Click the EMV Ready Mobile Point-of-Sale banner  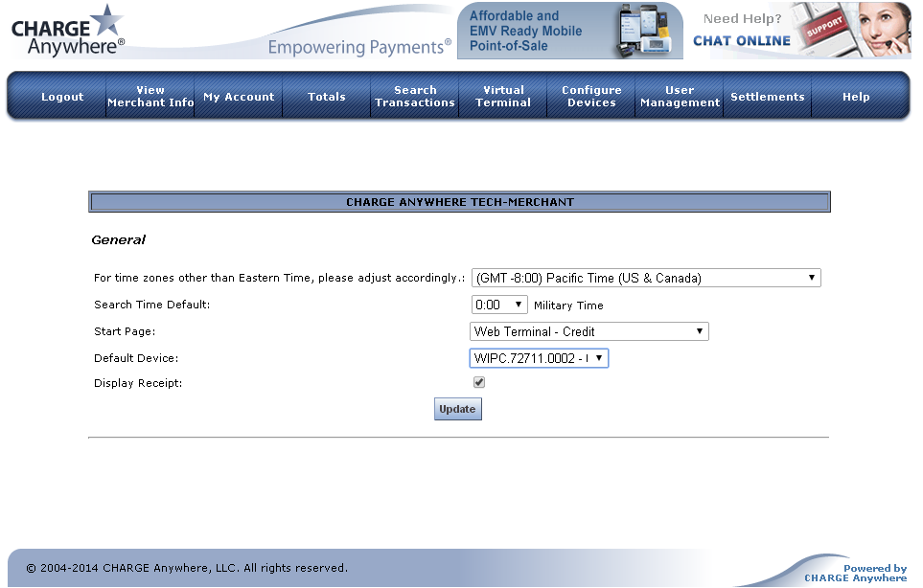(x=569, y=31)
